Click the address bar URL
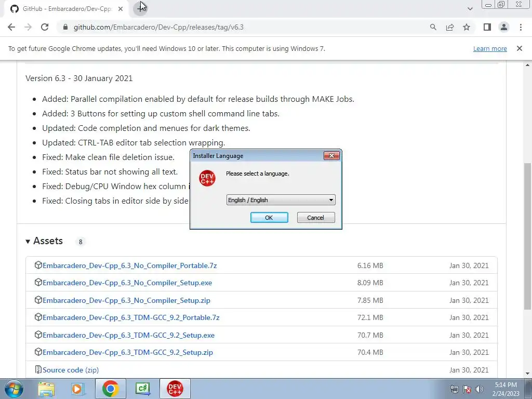The image size is (532, 399). click(158, 27)
